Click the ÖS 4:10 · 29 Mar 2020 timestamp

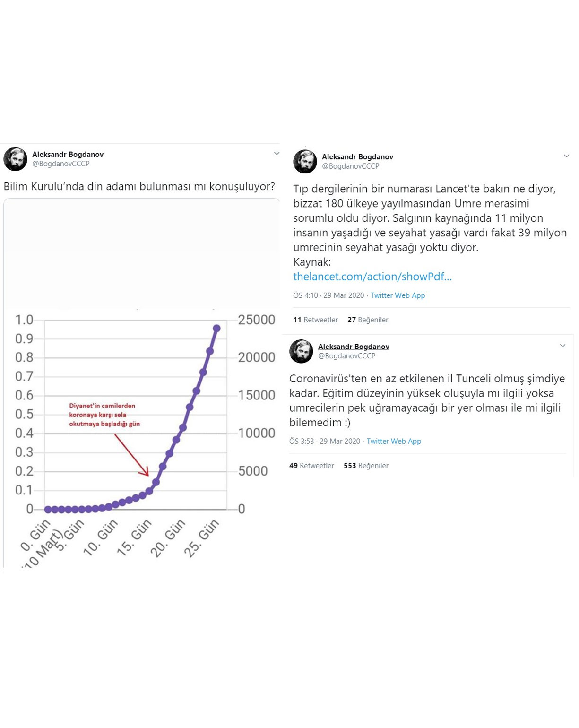click(328, 295)
